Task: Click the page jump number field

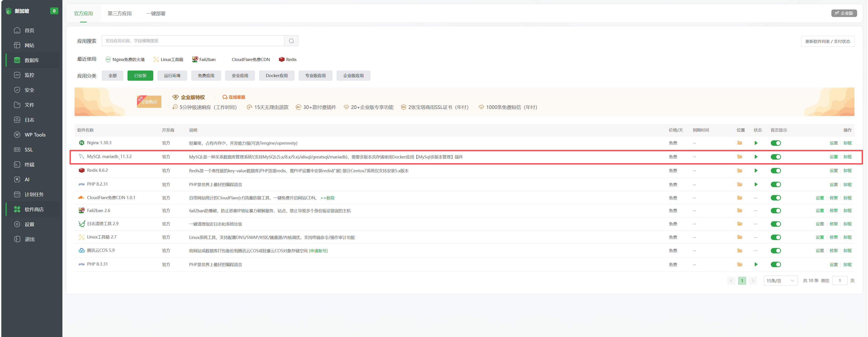Action: click(840, 281)
